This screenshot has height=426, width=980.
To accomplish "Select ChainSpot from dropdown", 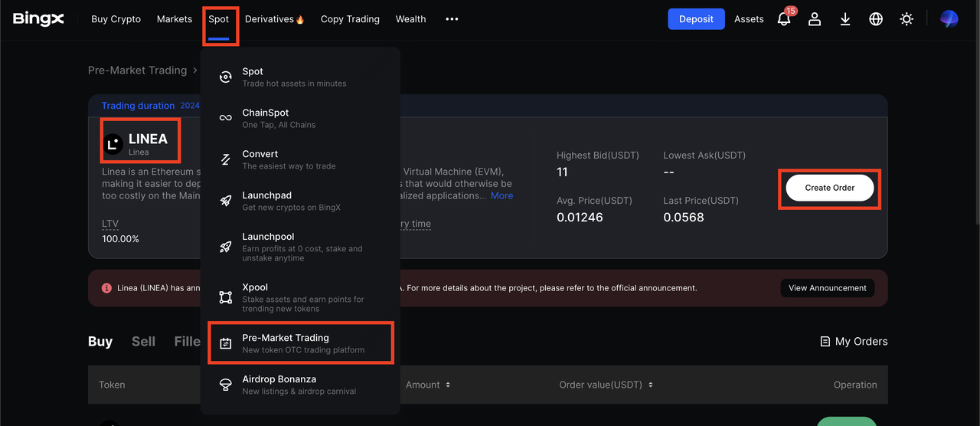I will [x=300, y=118].
